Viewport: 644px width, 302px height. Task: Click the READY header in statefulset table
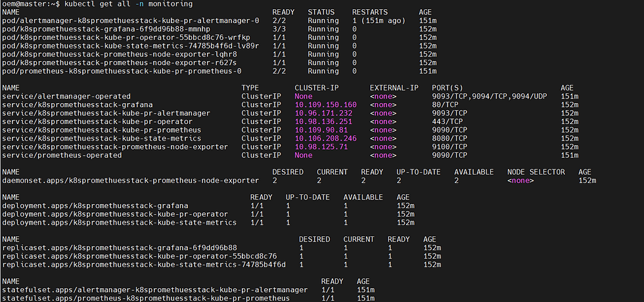pyautogui.click(x=333, y=282)
